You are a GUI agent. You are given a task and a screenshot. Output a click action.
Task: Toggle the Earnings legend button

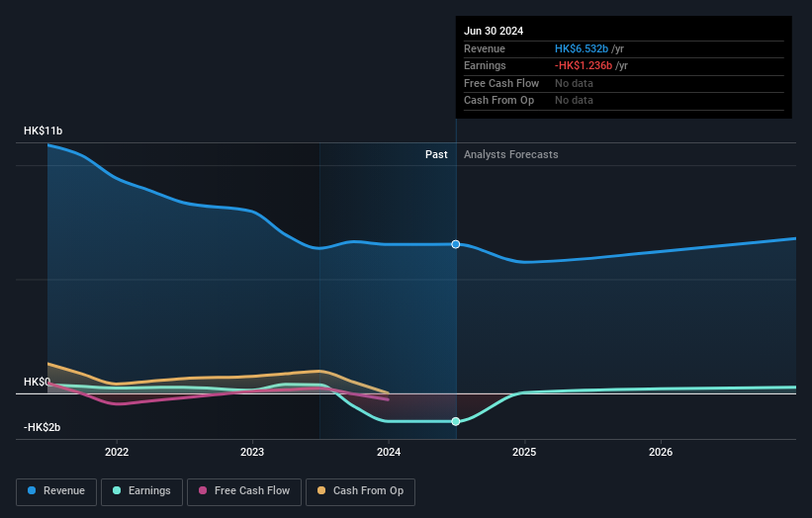click(141, 491)
